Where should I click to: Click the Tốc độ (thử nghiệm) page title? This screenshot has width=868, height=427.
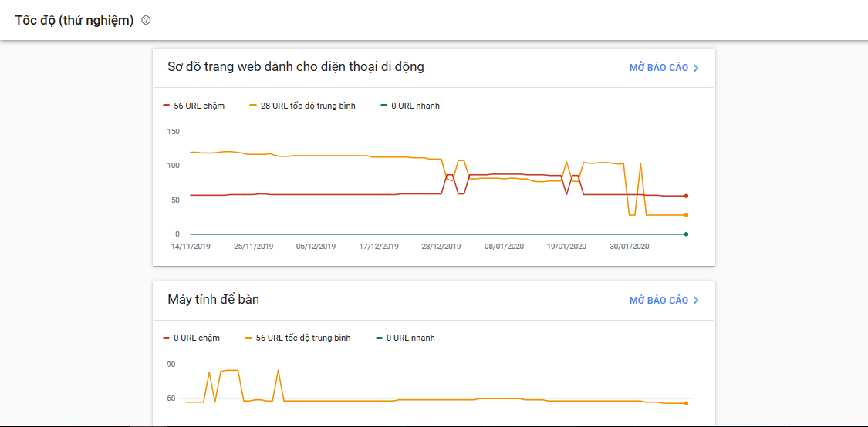pyautogui.click(x=74, y=21)
